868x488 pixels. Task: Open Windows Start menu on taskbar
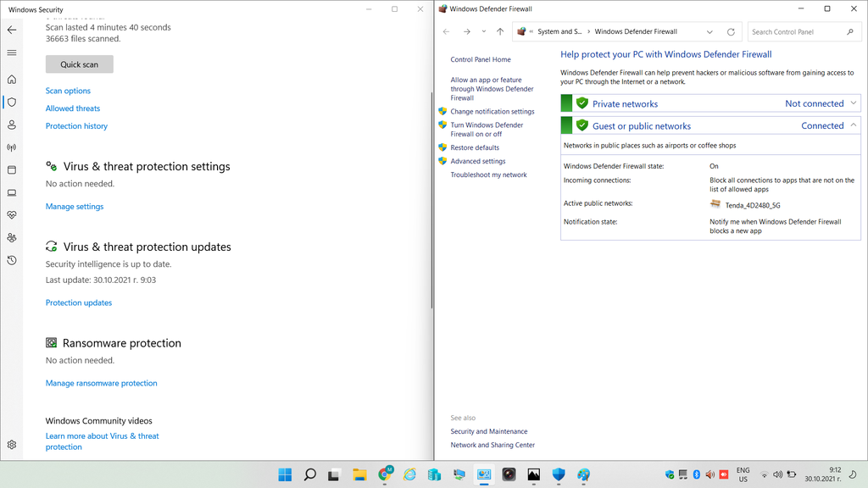coord(285,474)
